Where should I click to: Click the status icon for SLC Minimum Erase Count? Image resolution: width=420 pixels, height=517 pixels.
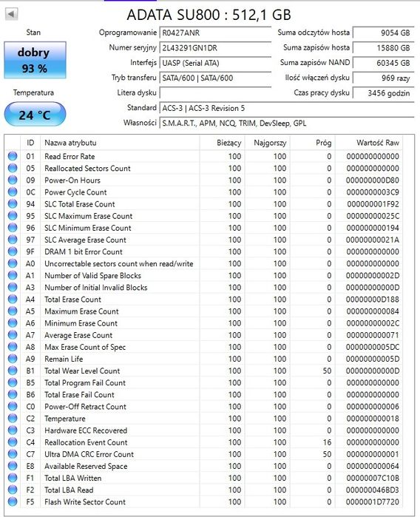click(13, 228)
